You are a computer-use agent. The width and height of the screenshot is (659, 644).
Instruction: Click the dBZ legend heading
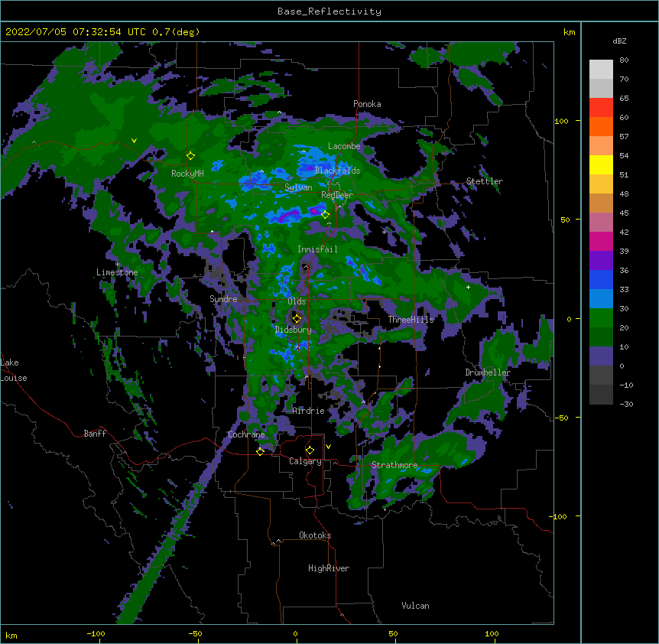(x=619, y=41)
